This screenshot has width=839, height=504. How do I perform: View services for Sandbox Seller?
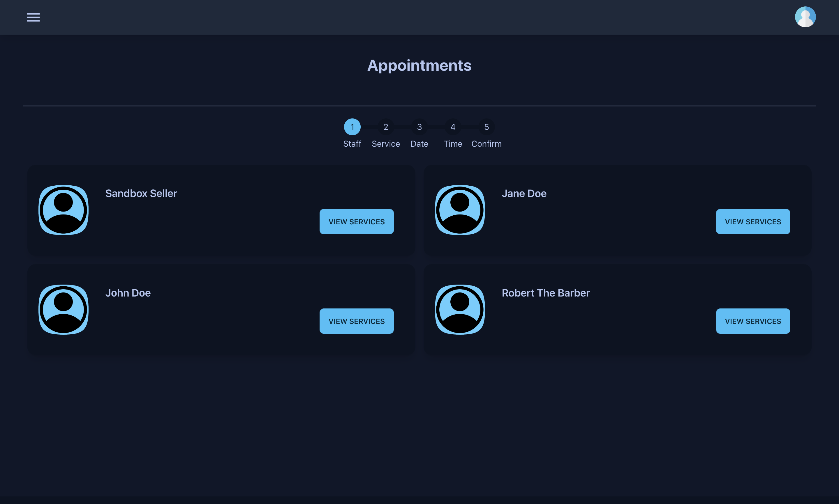356,221
